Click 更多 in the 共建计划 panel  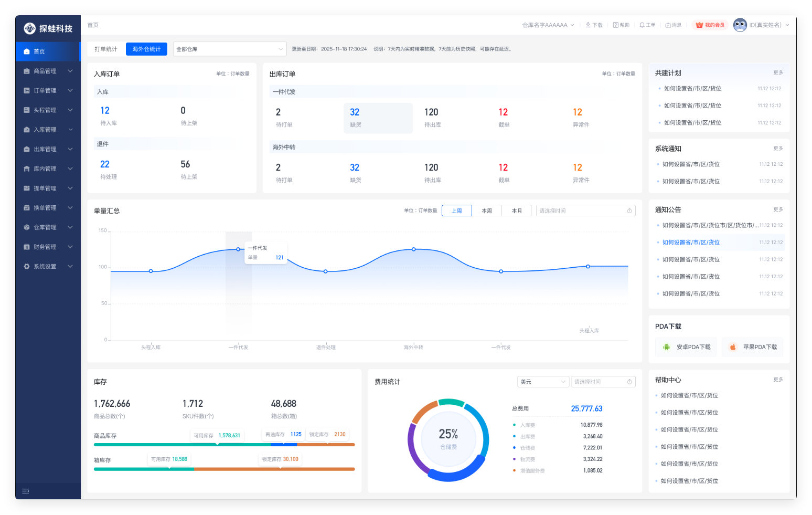coord(778,73)
